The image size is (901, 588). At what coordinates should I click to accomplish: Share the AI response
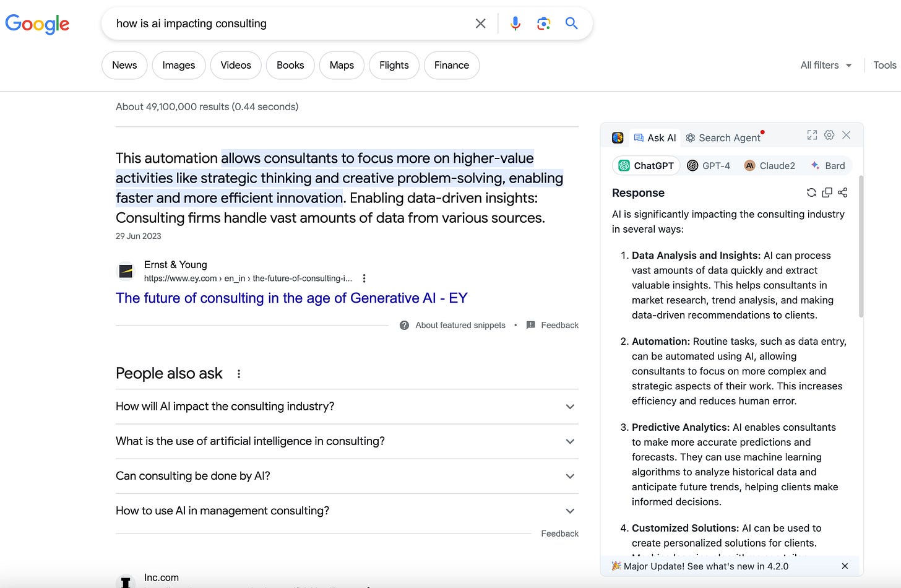tap(842, 192)
